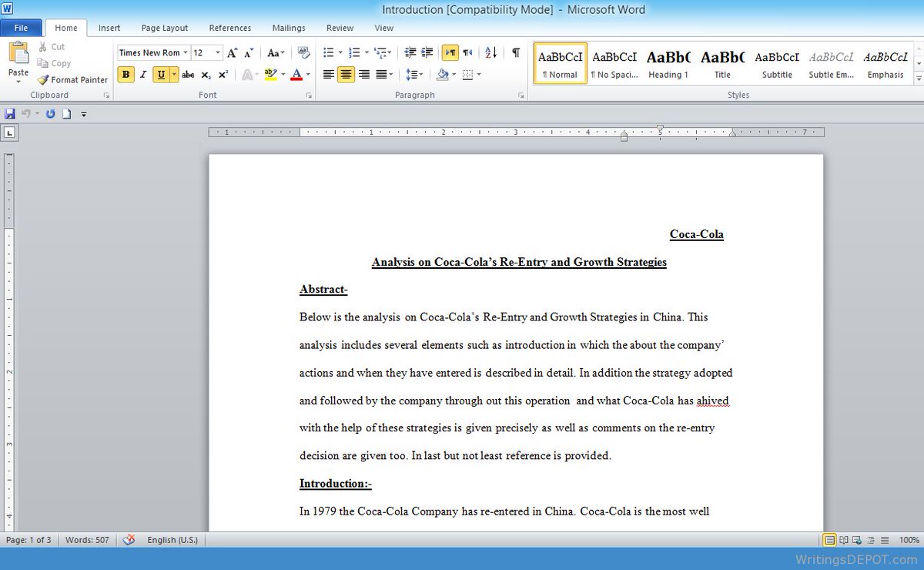This screenshot has width=924, height=570.
Task: Create new document from Quick Access toolbar
Action: [67, 113]
